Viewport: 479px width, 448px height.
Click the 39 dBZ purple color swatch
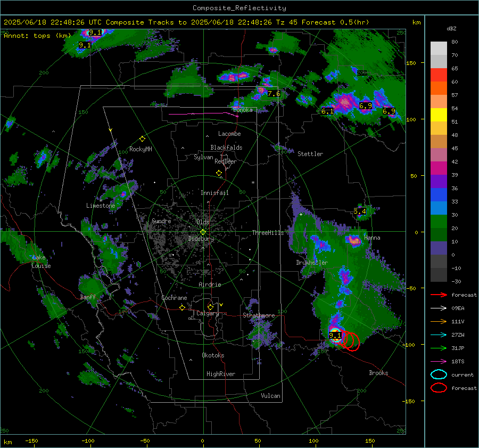click(439, 181)
